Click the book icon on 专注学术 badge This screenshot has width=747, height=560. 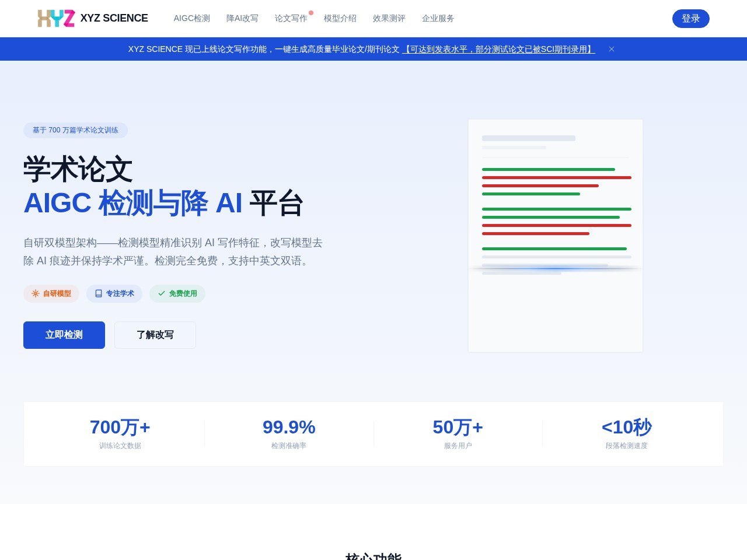(99, 293)
